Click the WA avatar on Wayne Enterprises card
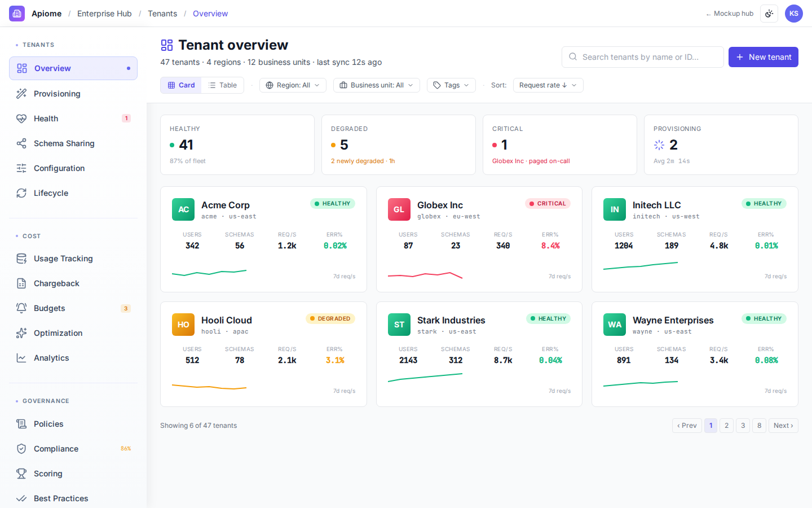The image size is (812, 508). [x=615, y=325]
